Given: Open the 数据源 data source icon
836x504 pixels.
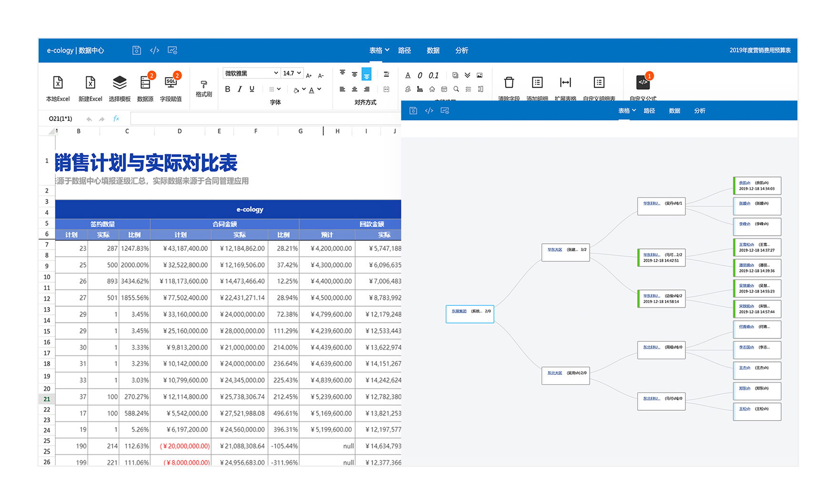Looking at the screenshot, I should (x=145, y=83).
